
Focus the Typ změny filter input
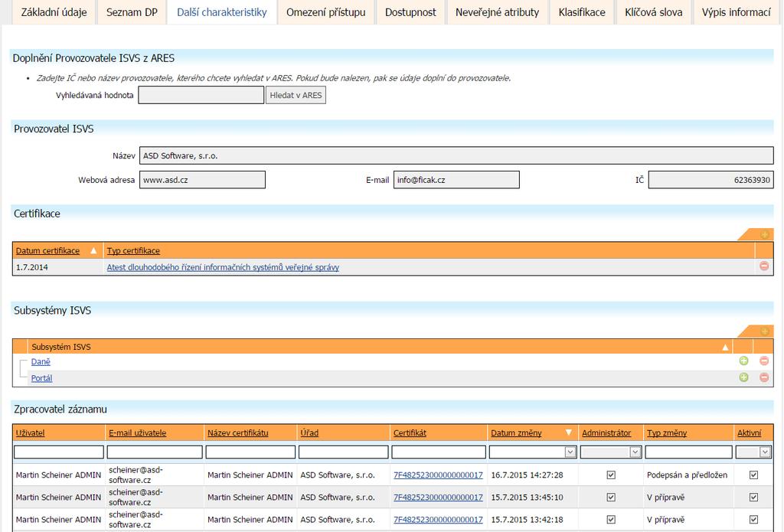pyautogui.click(x=689, y=452)
